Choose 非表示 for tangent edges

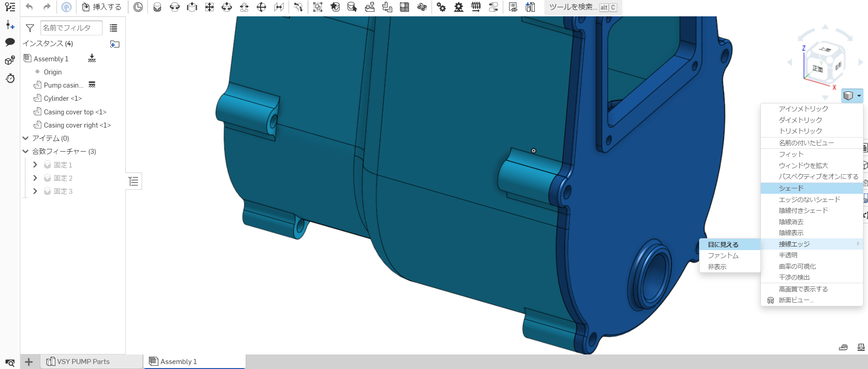click(717, 267)
